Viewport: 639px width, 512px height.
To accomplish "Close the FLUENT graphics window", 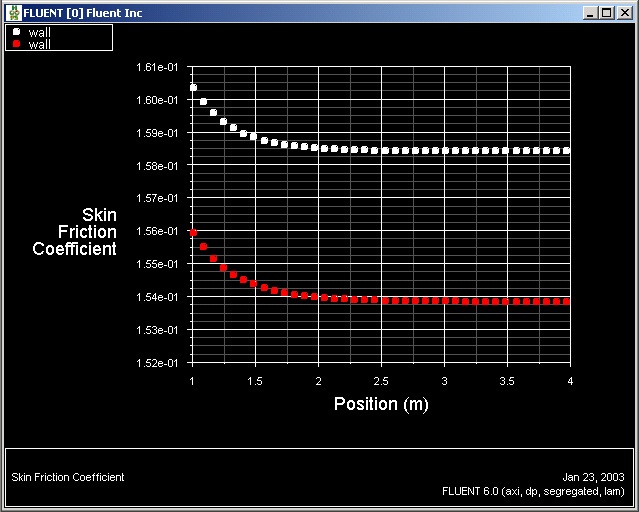I will click(x=624, y=13).
